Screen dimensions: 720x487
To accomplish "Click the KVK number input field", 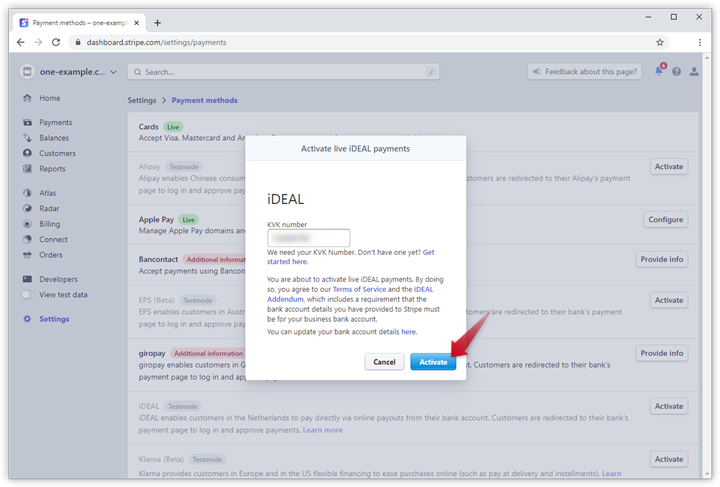I will pyautogui.click(x=308, y=238).
